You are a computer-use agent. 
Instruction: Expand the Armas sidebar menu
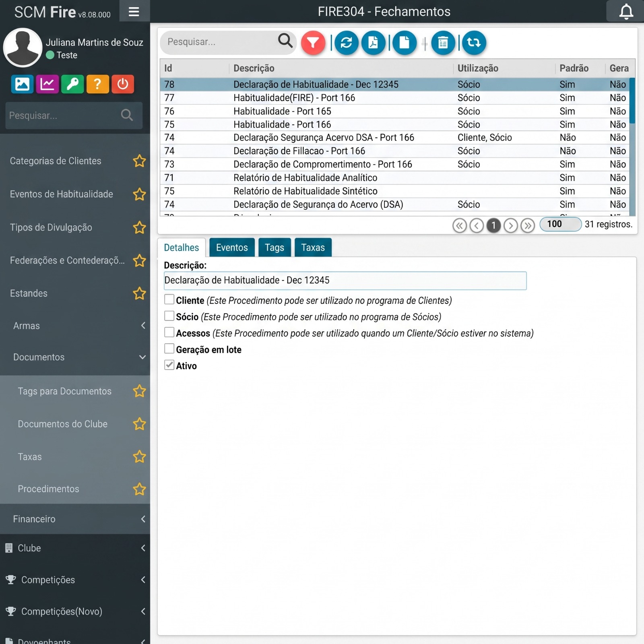[x=75, y=326]
